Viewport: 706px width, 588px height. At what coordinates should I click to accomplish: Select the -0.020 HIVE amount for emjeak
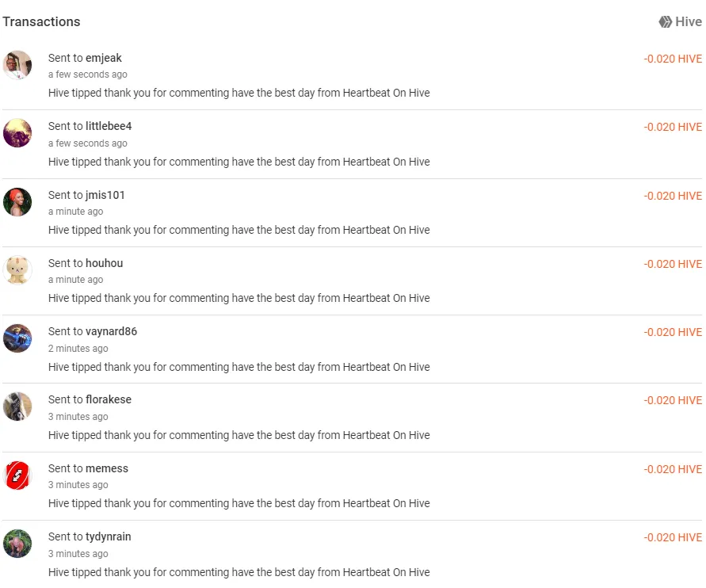[673, 59]
